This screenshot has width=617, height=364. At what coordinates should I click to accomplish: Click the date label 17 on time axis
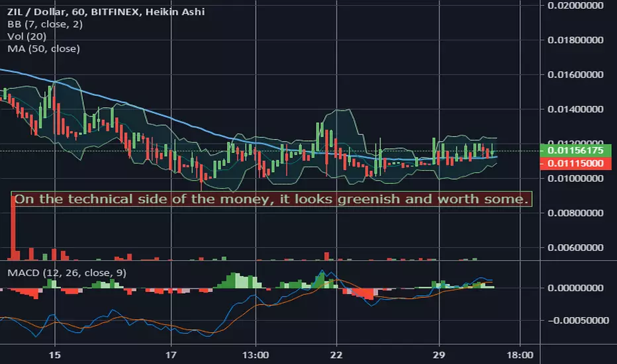pos(171,355)
